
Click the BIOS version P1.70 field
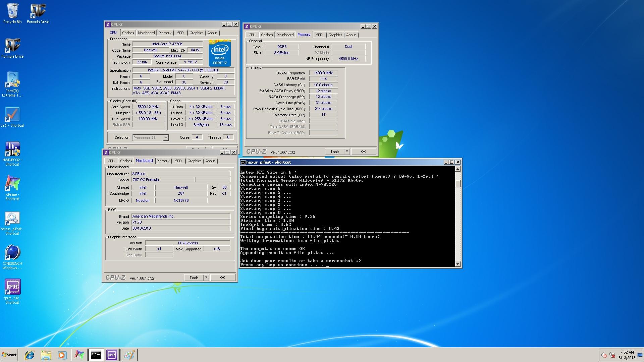click(x=181, y=222)
